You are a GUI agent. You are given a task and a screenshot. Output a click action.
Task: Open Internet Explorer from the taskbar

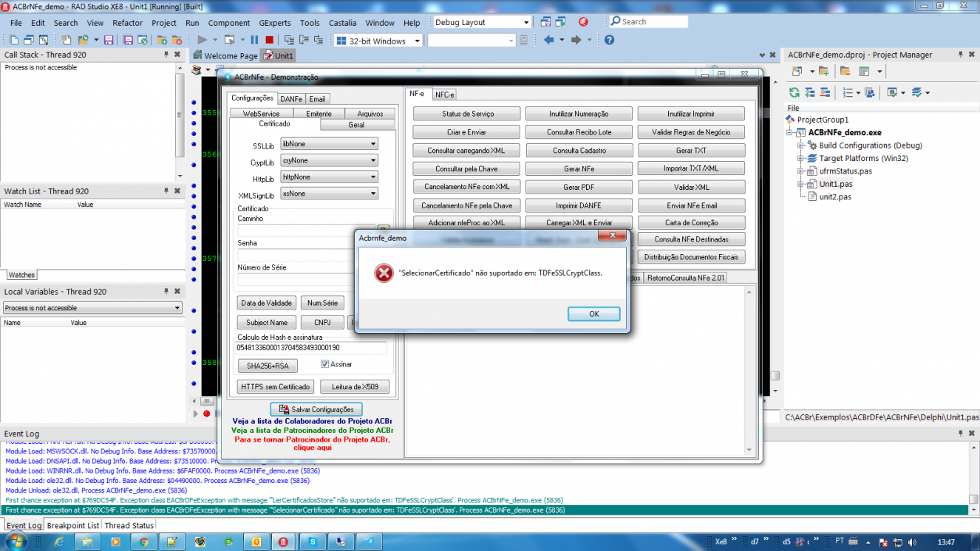59,541
